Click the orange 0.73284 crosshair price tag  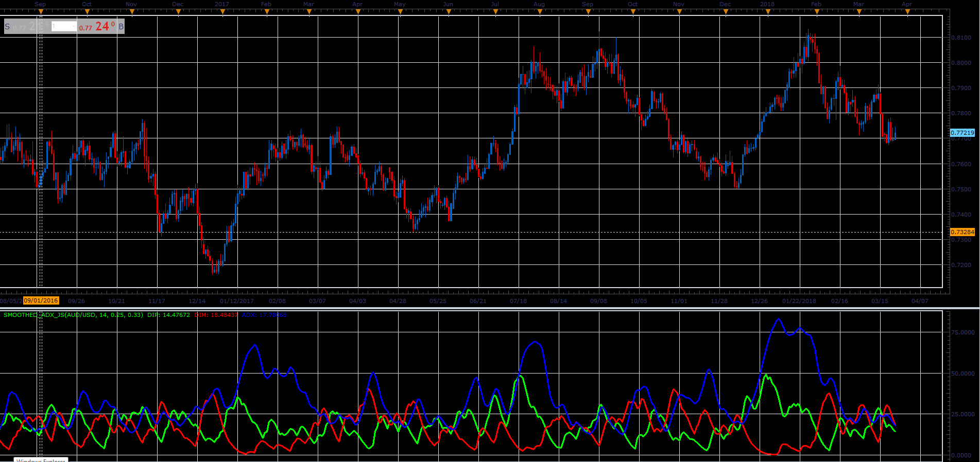click(962, 232)
